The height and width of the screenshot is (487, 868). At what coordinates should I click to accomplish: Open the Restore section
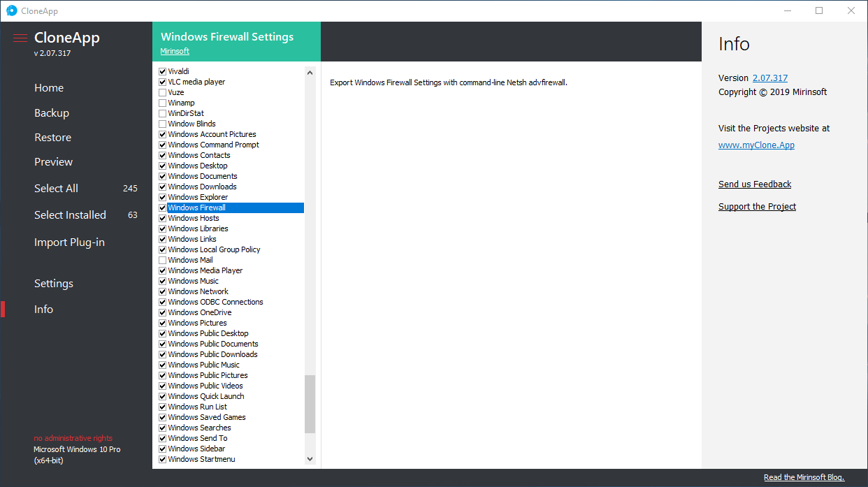point(53,138)
